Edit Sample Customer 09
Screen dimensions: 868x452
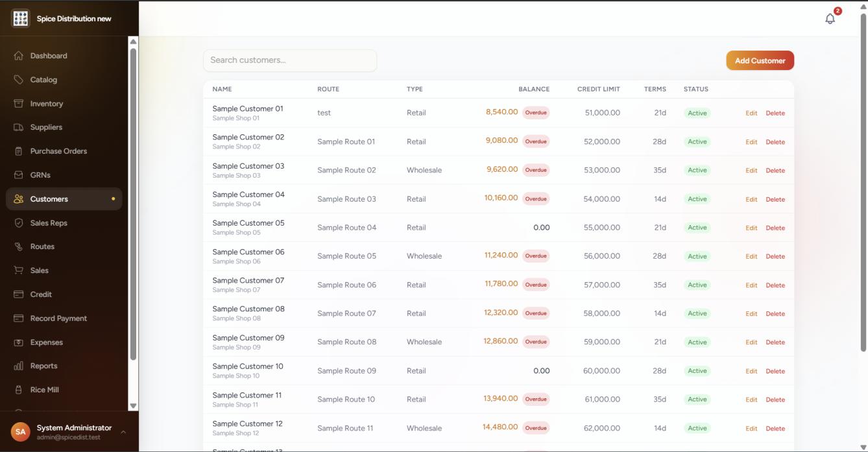tap(751, 342)
